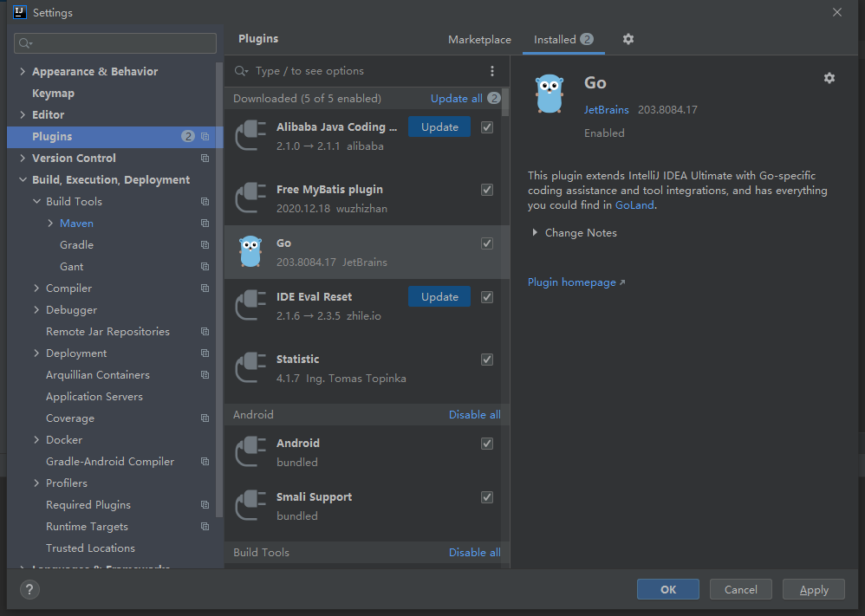Open the JetBrains vendor link
This screenshot has width=865, height=616.
(x=606, y=110)
